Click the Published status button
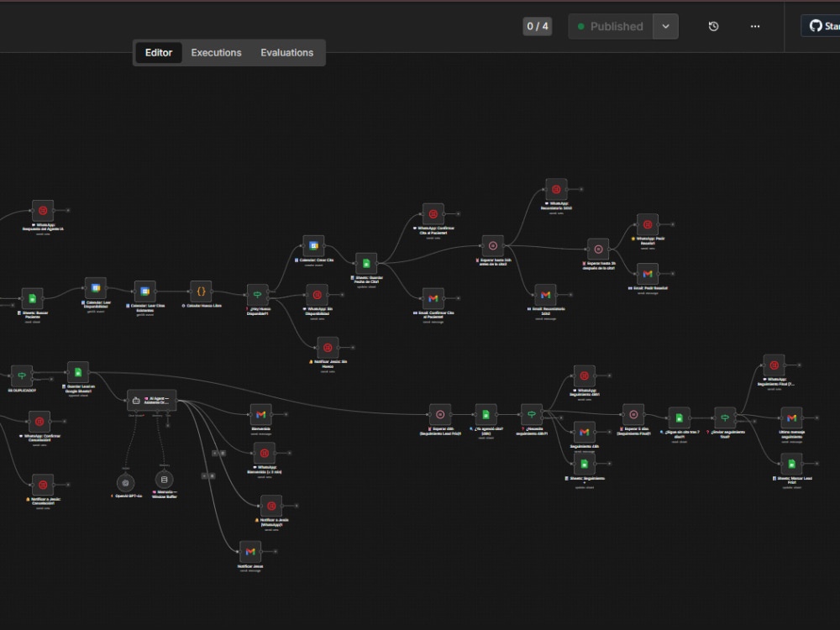The image size is (840, 630). coord(610,26)
